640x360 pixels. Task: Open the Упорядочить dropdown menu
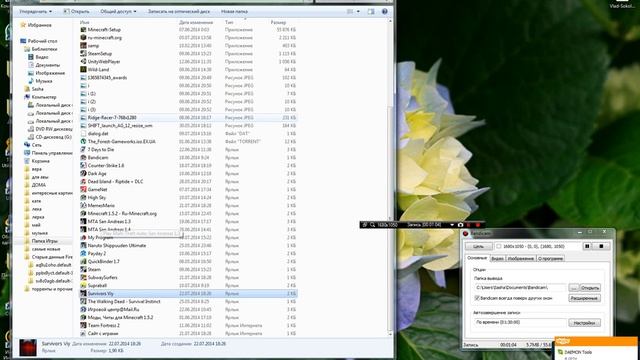[36, 11]
